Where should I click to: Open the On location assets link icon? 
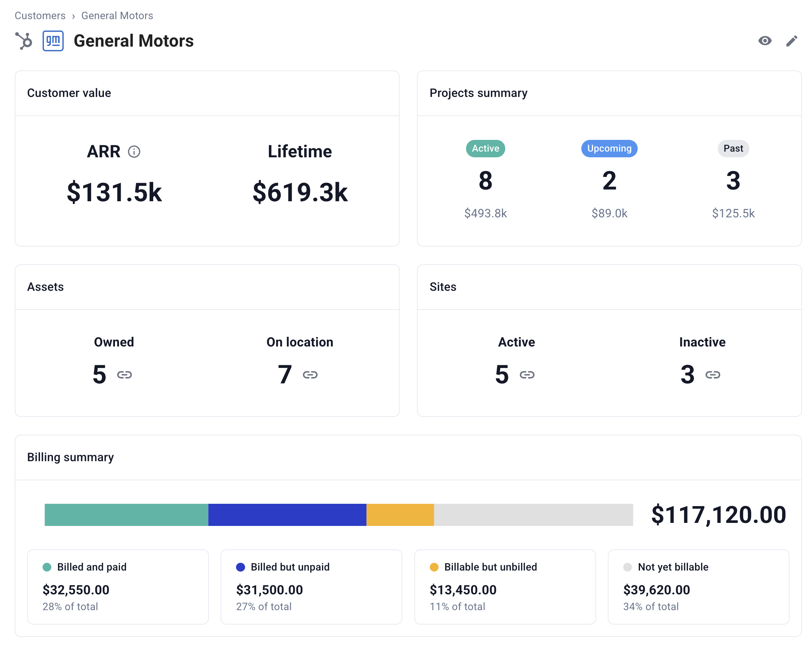click(310, 375)
